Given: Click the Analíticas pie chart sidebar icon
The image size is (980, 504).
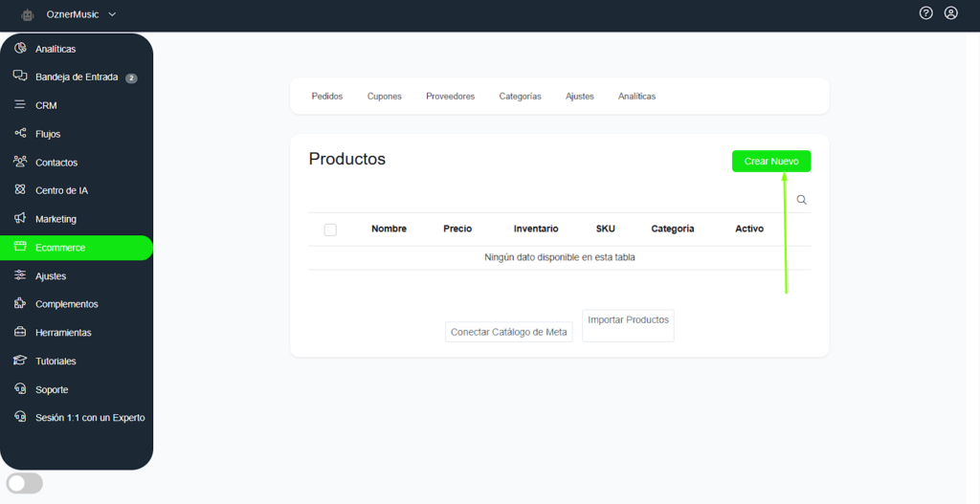Looking at the screenshot, I should point(20,48).
